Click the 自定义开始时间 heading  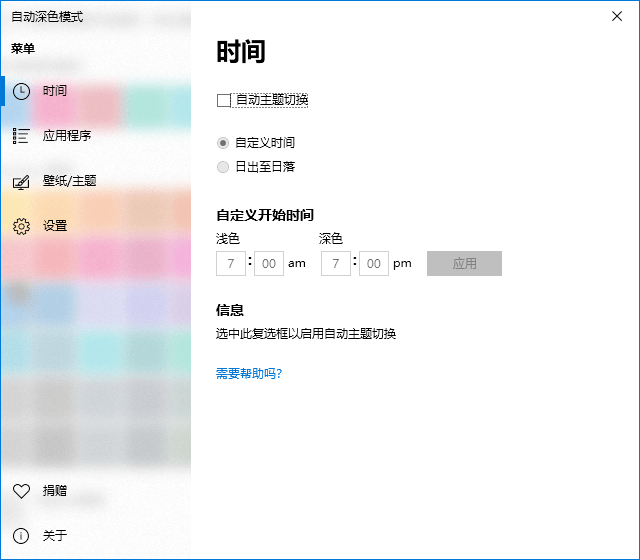[265, 215]
